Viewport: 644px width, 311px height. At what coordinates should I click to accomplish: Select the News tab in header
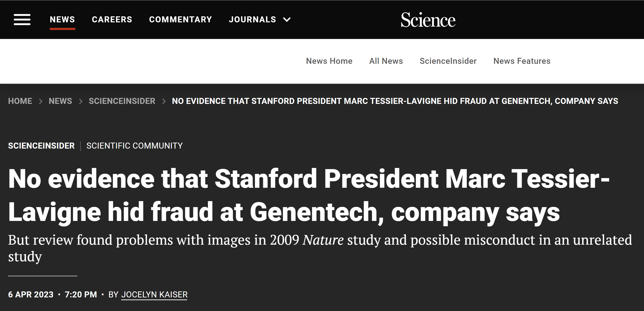(x=62, y=20)
